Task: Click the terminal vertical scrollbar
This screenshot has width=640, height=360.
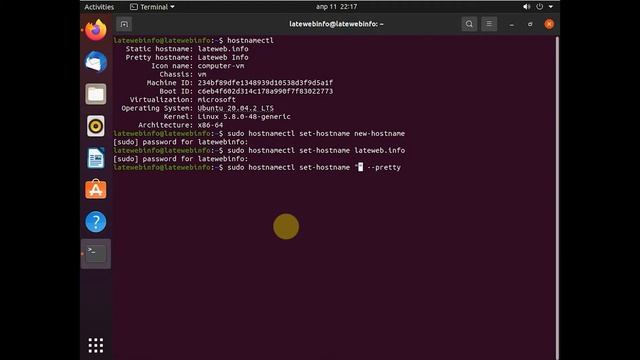Action: (557, 198)
